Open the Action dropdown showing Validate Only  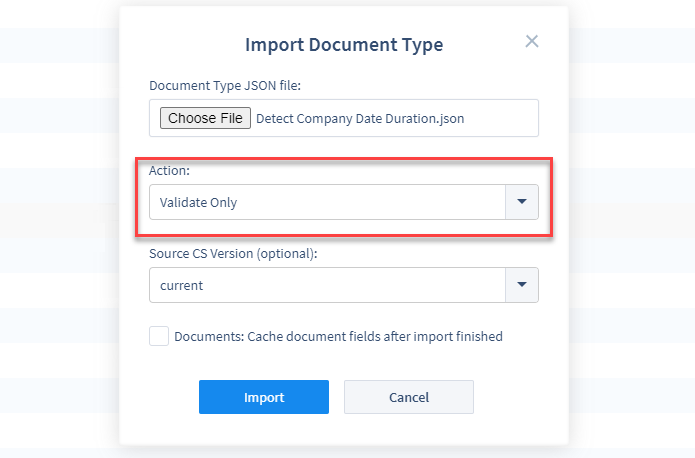344,202
